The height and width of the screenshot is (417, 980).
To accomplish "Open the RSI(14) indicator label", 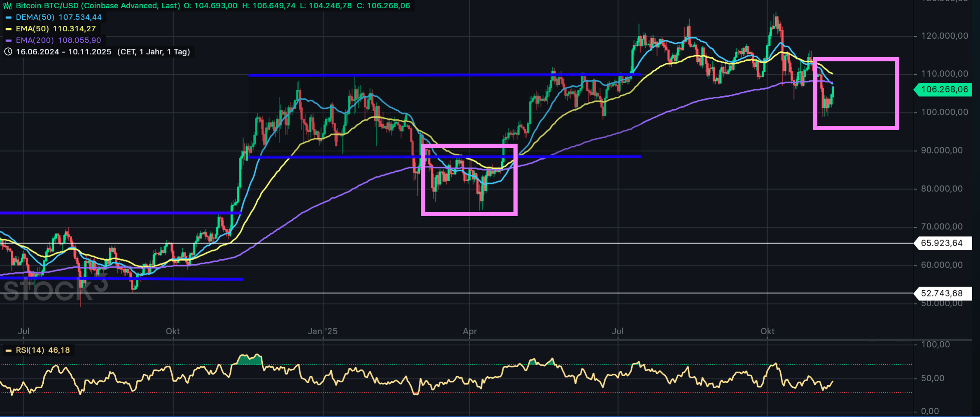I will (x=30, y=350).
